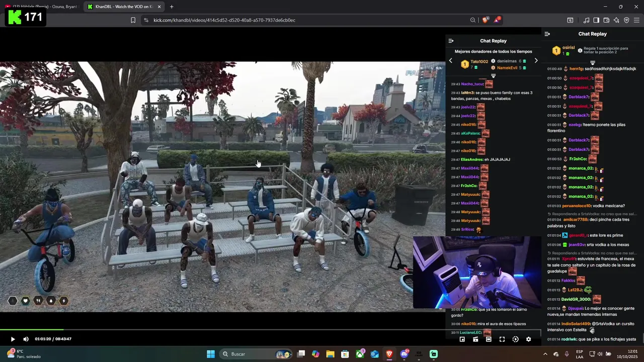The image size is (644, 362).
Task: Open the Brave VPN shield icon
Action: point(626,20)
